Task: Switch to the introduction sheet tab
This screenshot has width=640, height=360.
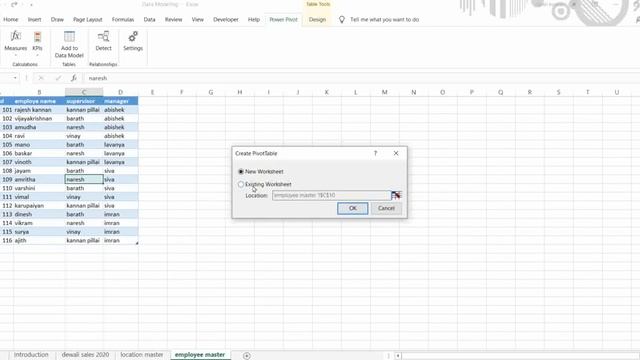Action: tap(31, 355)
